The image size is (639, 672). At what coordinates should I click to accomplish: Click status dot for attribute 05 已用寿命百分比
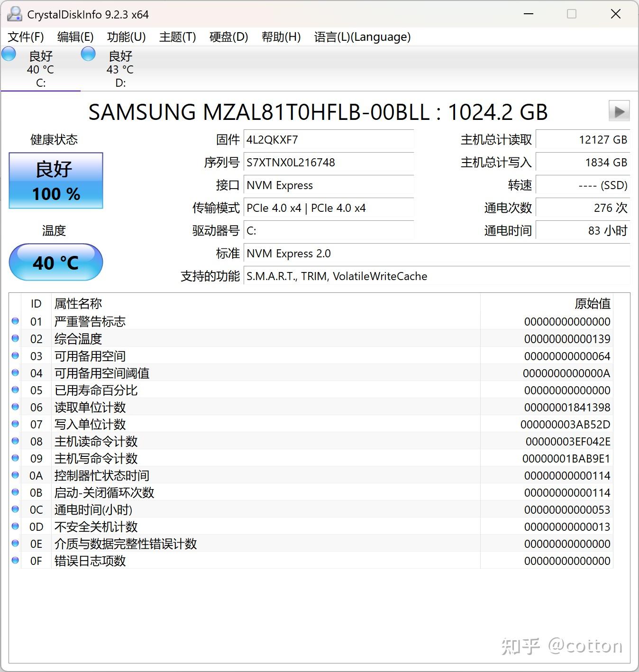pos(15,390)
